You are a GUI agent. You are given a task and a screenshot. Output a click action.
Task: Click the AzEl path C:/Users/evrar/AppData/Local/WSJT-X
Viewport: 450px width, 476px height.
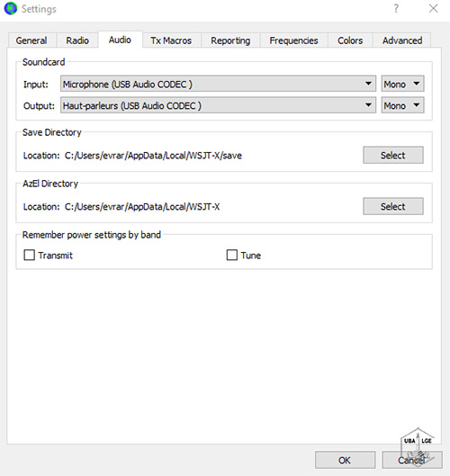[x=142, y=207]
